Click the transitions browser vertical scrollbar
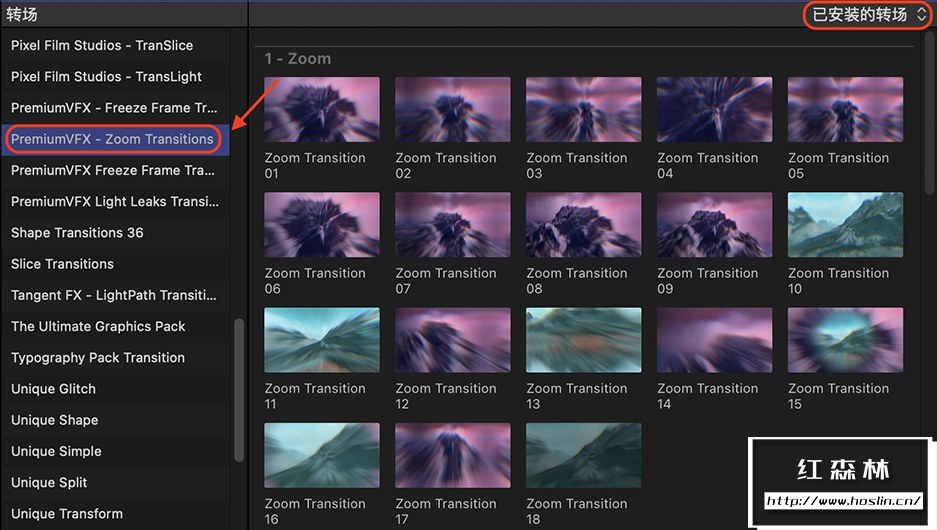The height and width of the screenshot is (530, 937). point(929,114)
